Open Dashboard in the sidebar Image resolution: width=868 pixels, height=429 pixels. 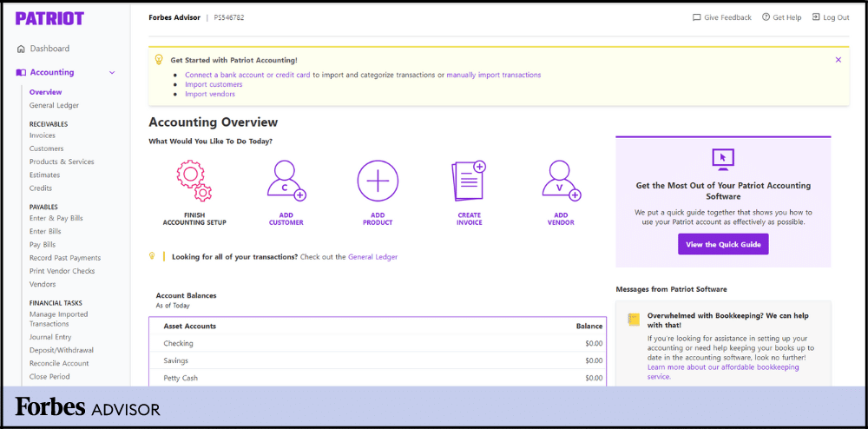[x=49, y=49]
